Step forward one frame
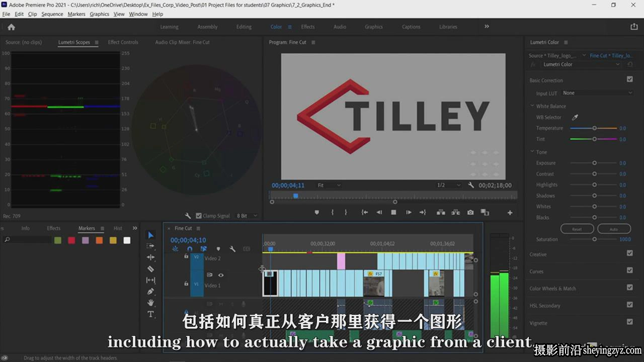 tap(409, 213)
